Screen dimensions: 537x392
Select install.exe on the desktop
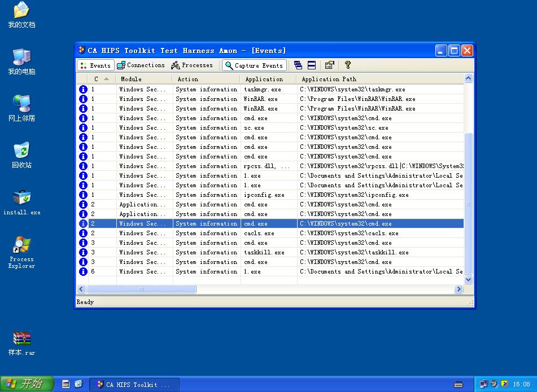point(21,202)
